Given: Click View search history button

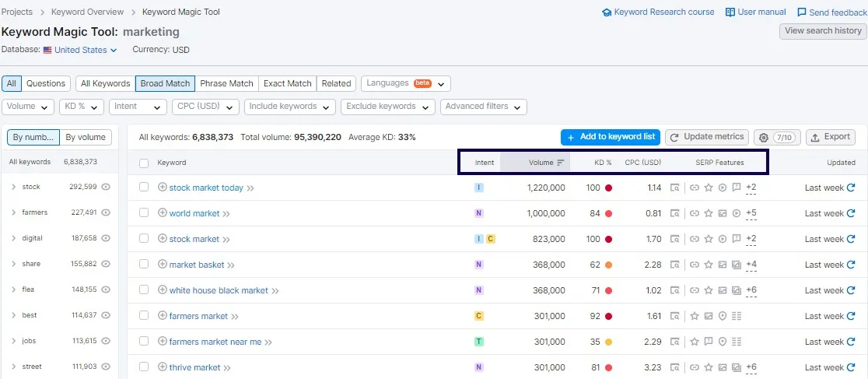Looking at the screenshot, I should (x=823, y=31).
